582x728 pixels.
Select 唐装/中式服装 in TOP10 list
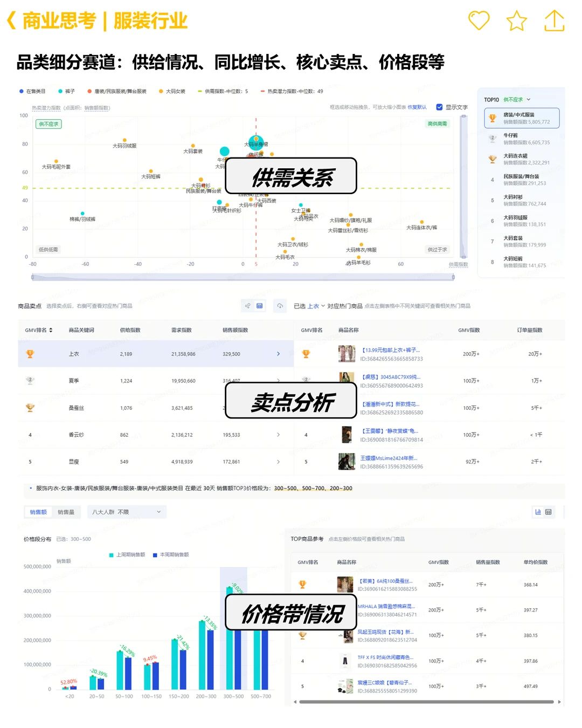coord(522,118)
